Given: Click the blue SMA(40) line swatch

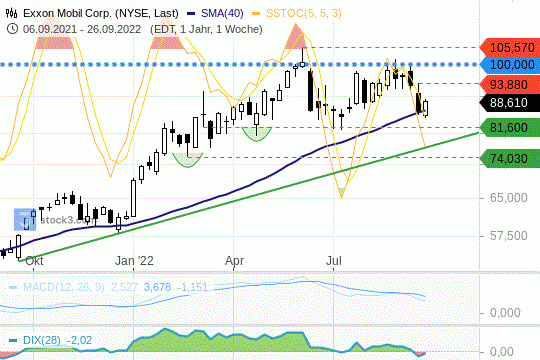Looking at the screenshot, I should click(191, 14).
